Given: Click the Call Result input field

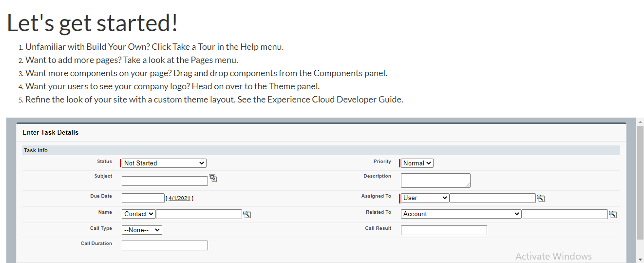Looking at the screenshot, I should click(x=444, y=230).
